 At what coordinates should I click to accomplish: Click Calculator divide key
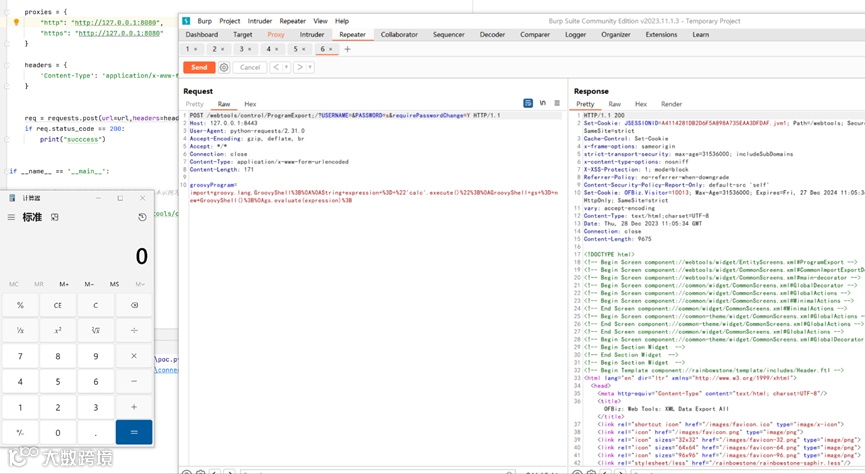tap(134, 331)
